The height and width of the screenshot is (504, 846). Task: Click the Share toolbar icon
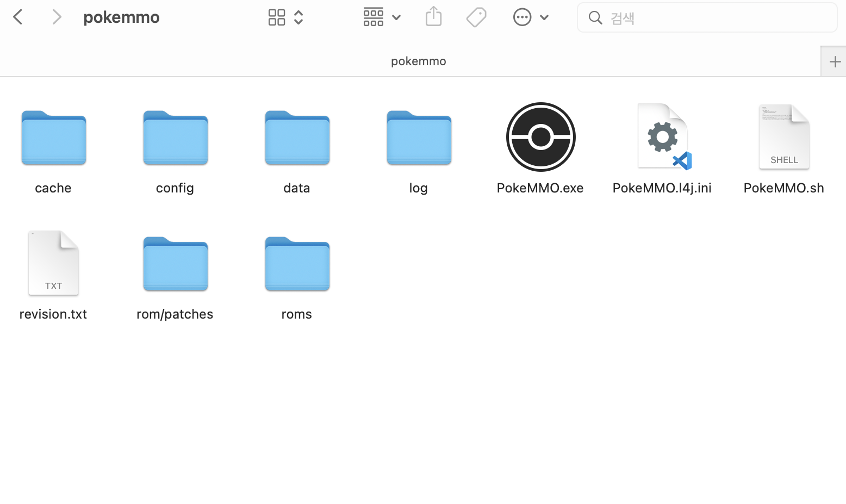pos(433,17)
